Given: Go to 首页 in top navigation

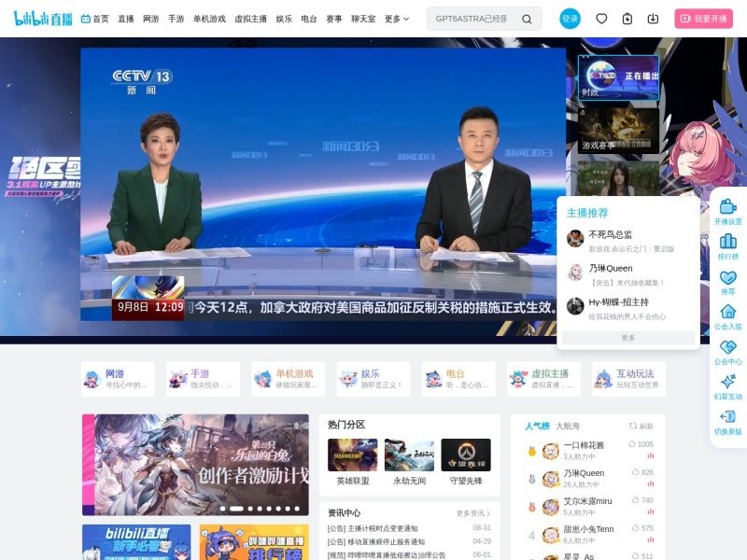Looking at the screenshot, I should coord(95,19).
